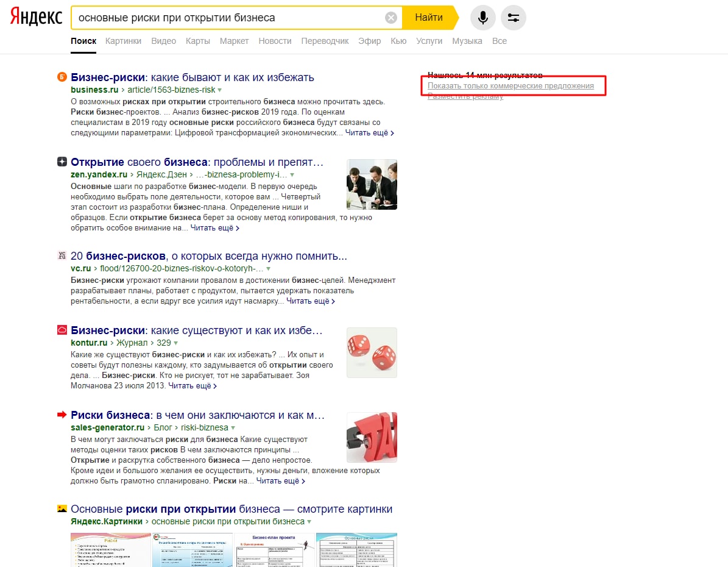
Task: Open 'Риски бизнеса: в чем они заключаются' result
Action: point(197,415)
